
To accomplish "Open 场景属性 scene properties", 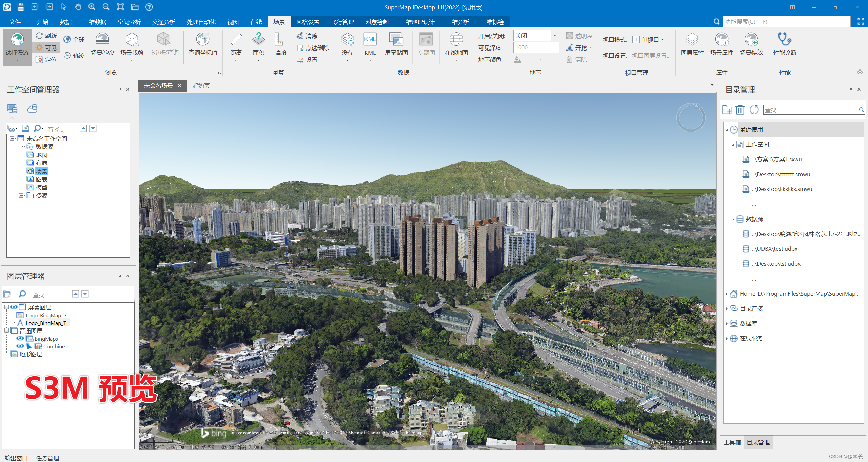I will [722, 44].
